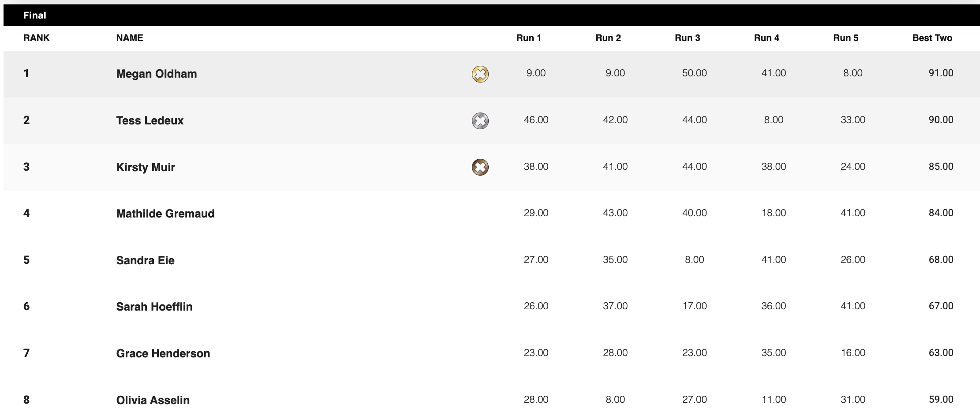Click the Run 5 column header
The width and height of the screenshot is (980, 420).
click(x=845, y=38)
